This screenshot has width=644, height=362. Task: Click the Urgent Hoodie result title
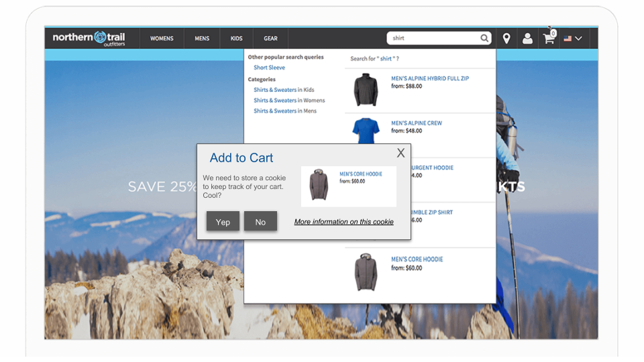433,168
